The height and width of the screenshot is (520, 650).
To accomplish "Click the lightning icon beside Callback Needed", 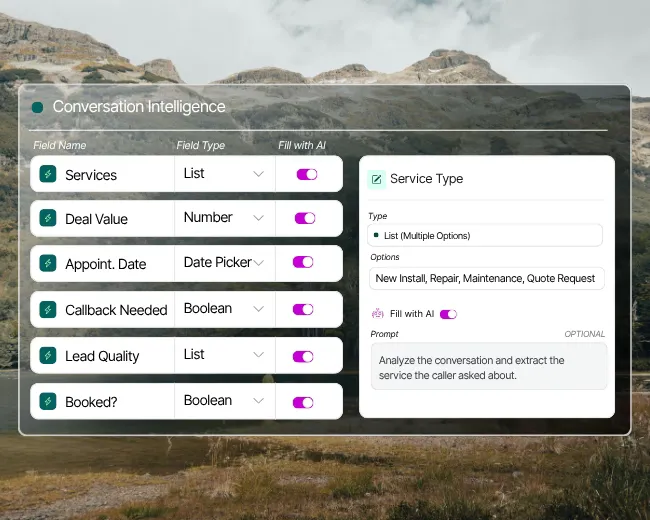I will [48, 309].
